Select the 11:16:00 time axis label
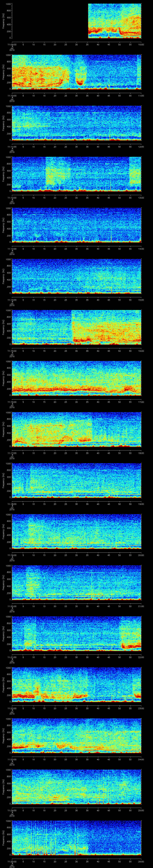The width and height of the screenshot is (153, 868). [x=12, y=402]
